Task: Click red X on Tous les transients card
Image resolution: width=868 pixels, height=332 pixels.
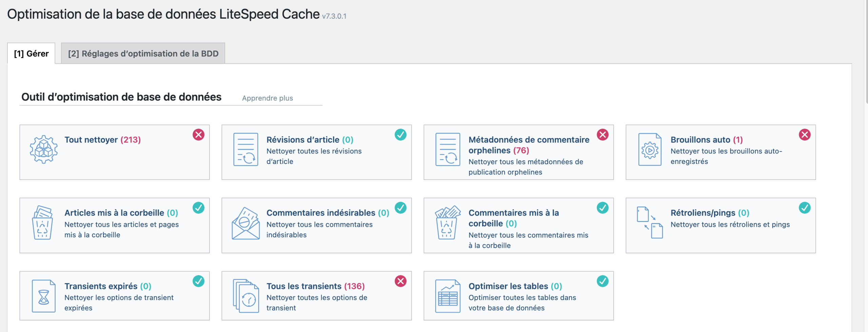Action: pos(400,281)
